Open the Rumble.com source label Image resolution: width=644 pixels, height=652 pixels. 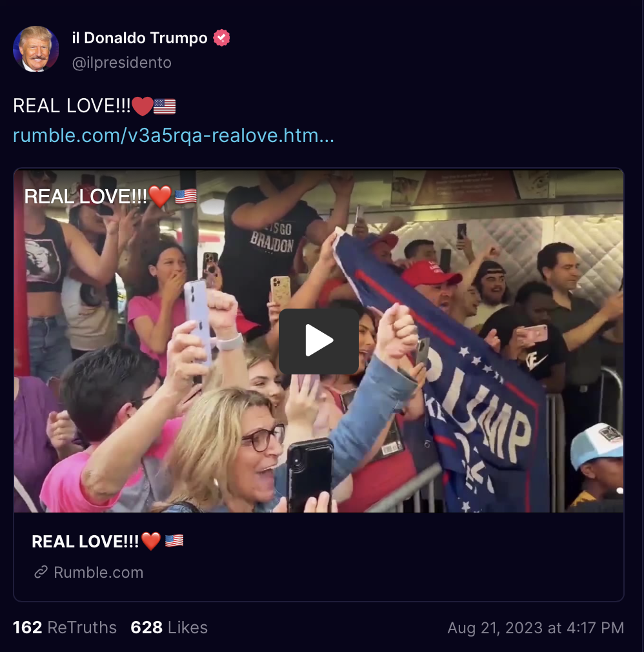(x=99, y=572)
